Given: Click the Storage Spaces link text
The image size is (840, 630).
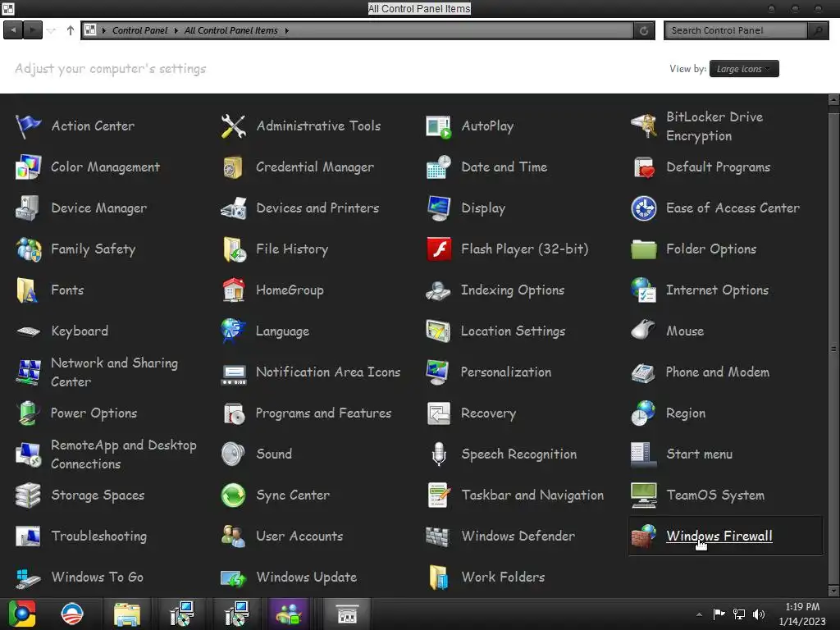Looking at the screenshot, I should [x=98, y=495].
